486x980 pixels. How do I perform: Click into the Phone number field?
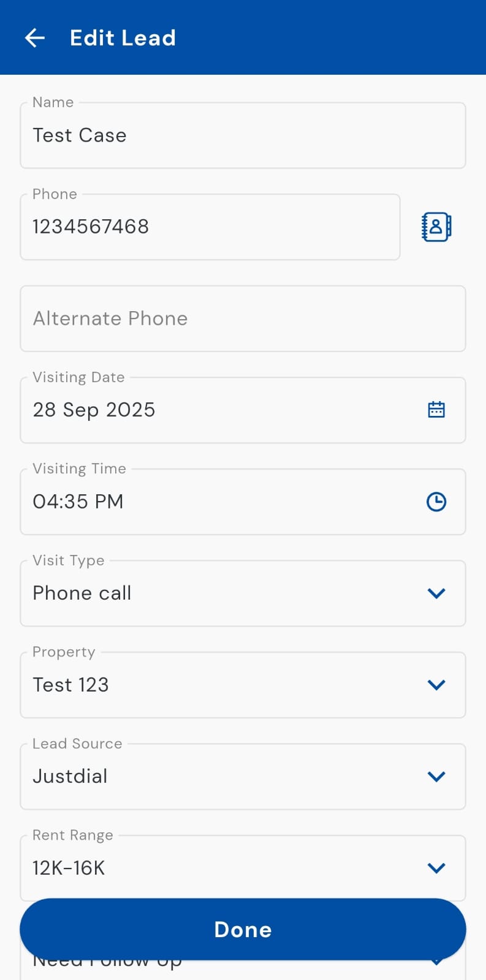point(210,227)
